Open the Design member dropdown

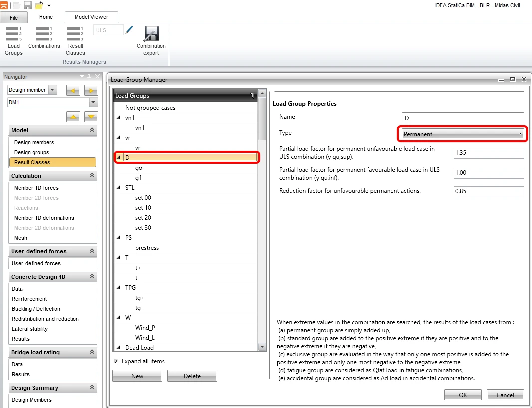coord(52,90)
